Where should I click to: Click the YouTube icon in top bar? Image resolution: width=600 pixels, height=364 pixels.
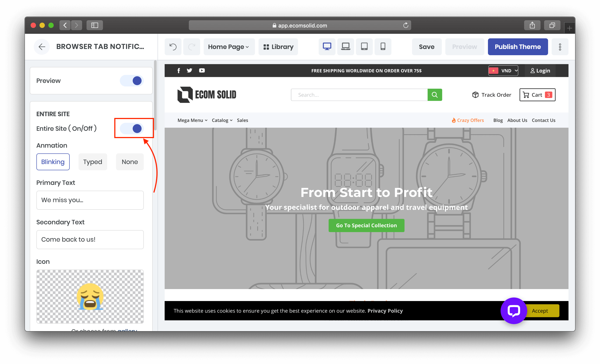click(x=202, y=70)
